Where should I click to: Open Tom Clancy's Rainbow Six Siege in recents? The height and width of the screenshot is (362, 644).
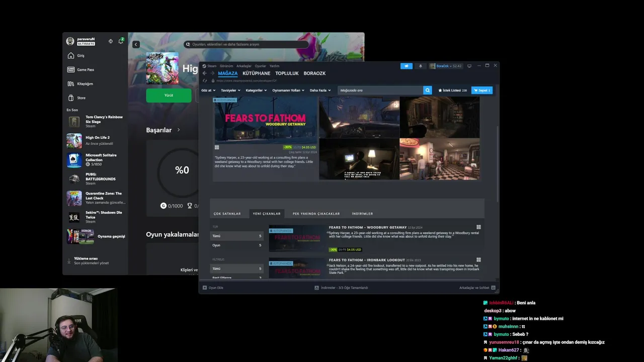[x=96, y=121]
